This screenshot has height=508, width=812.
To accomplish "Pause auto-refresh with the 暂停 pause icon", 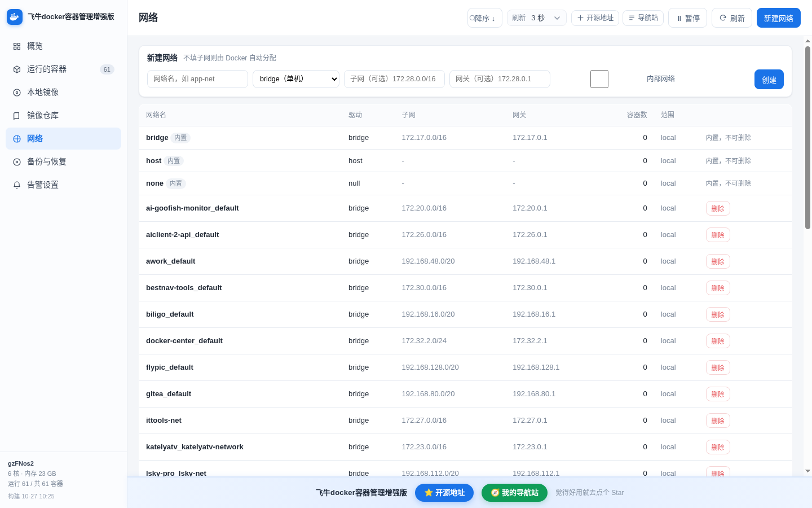I will click(x=679, y=19).
